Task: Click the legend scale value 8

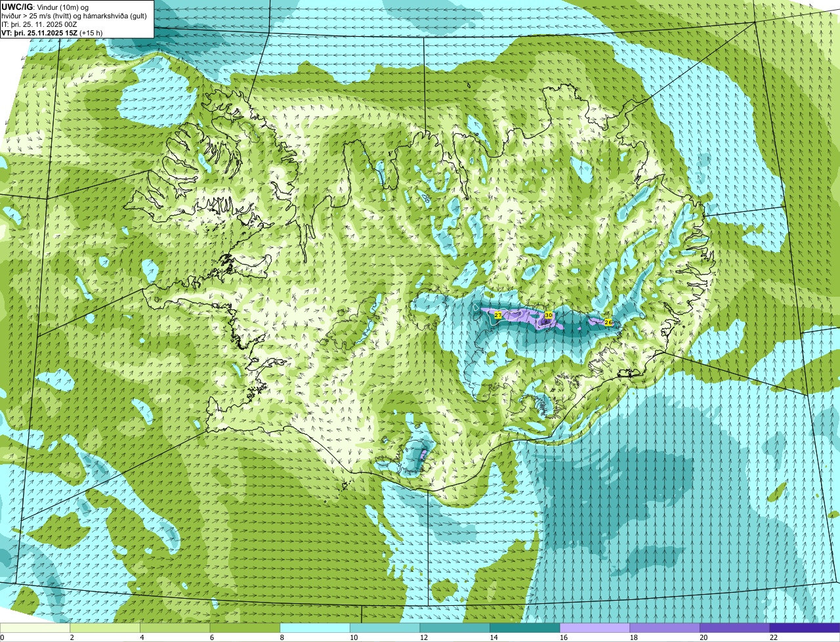Action: (282, 637)
